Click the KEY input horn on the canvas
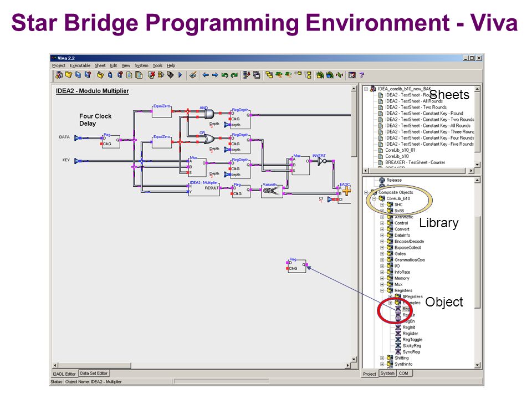This screenshot has width=532, height=399. [78, 161]
